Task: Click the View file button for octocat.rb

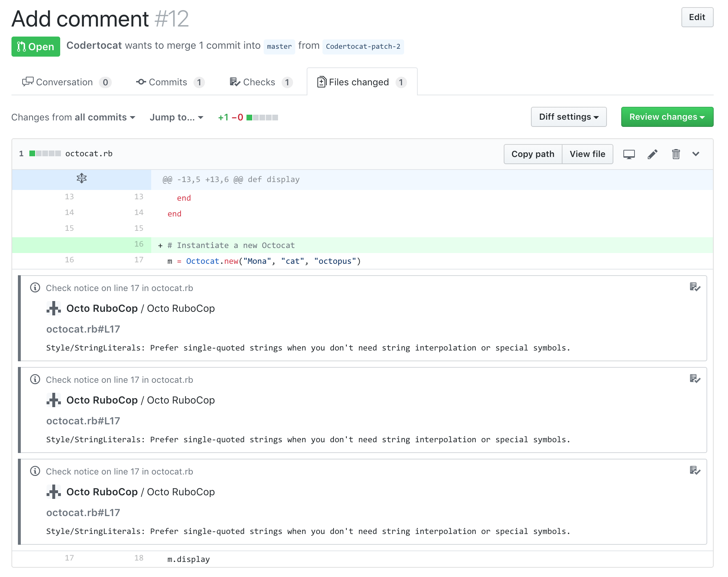Action: [x=587, y=154]
